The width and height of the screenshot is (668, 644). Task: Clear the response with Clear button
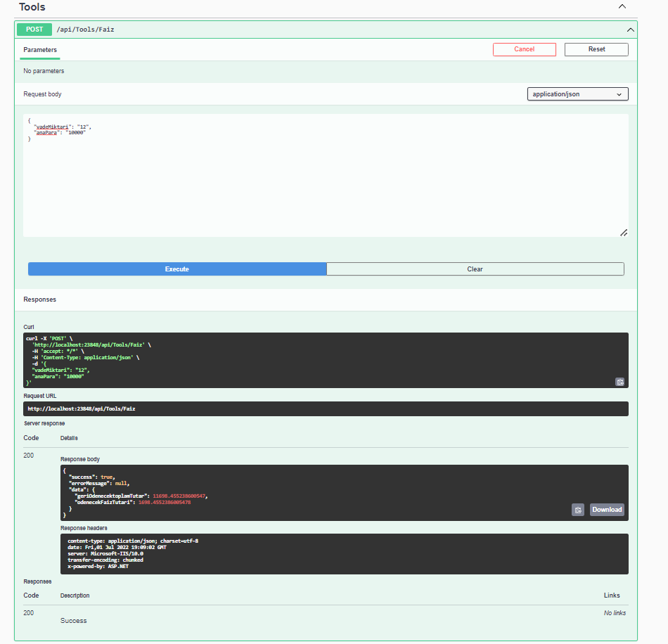pos(475,269)
